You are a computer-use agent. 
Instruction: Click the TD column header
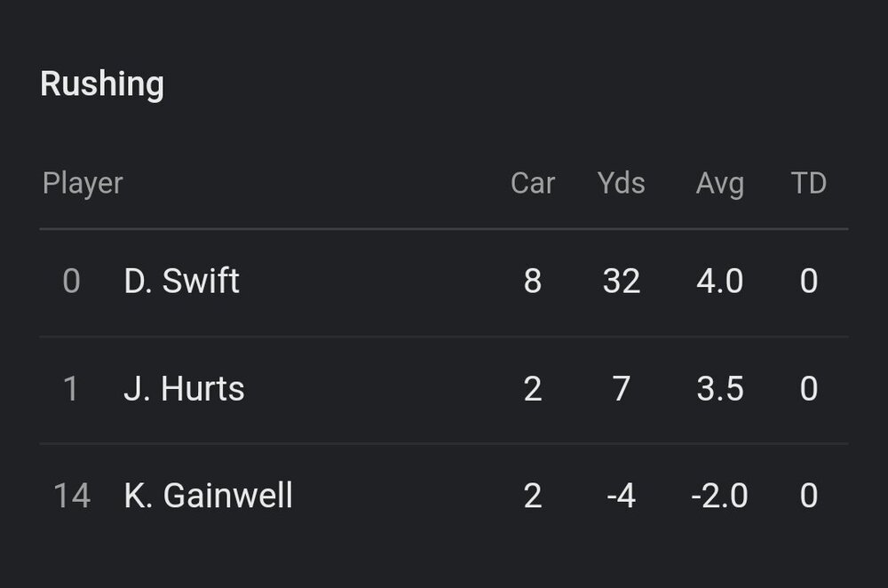click(808, 184)
